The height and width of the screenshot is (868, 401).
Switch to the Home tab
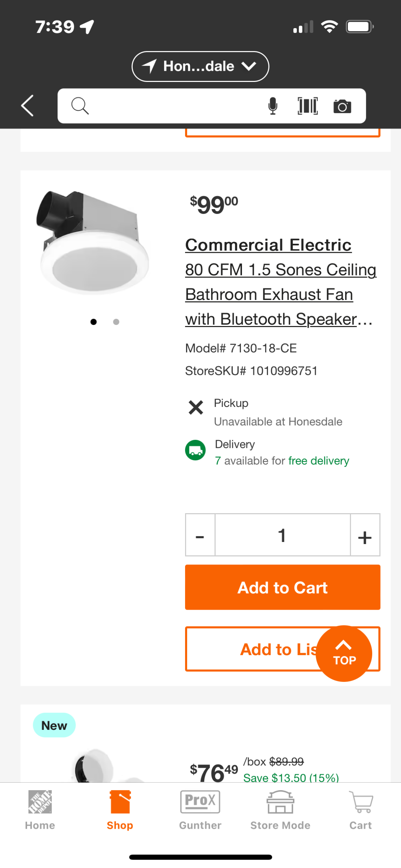(x=40, y=810)
